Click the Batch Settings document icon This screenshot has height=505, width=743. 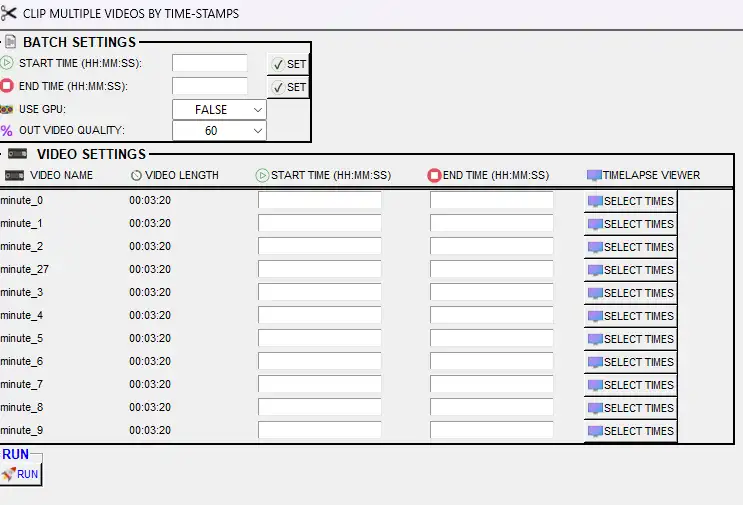tap(10, 42)
